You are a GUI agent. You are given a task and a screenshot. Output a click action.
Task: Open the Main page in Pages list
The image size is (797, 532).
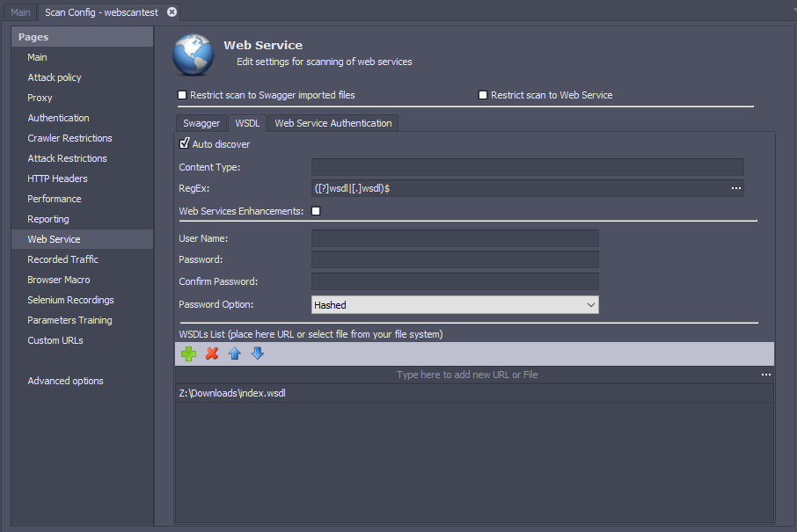tap(83, 57)
